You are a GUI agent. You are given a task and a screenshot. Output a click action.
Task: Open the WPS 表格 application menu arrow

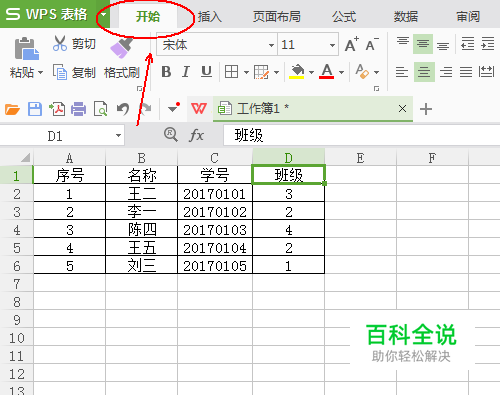(x=104, y=14)
